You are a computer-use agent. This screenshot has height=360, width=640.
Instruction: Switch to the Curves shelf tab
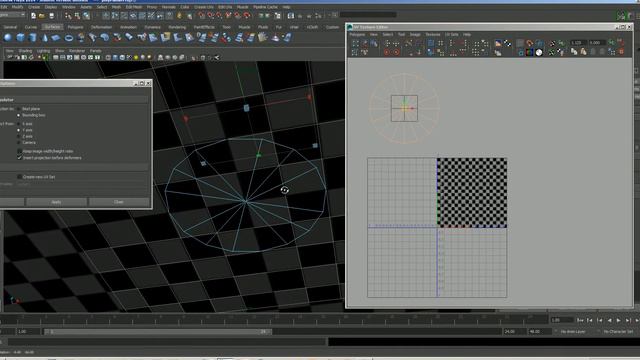(x=31, y=27)
